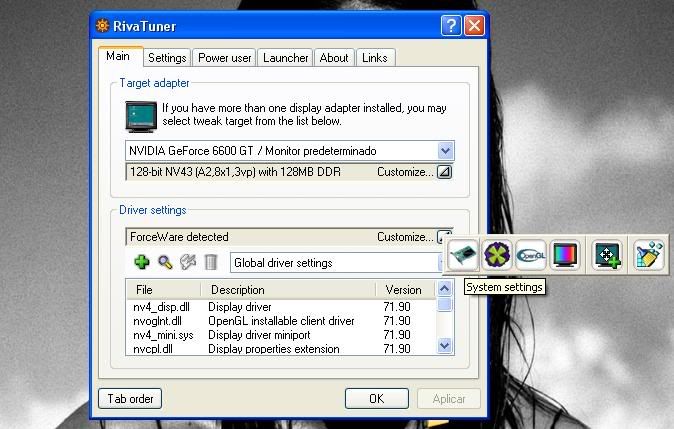Click the driver list scroll down arrow
Viewport: 674px width, 429px height.
pyautogui.click(x=444, y=345)
